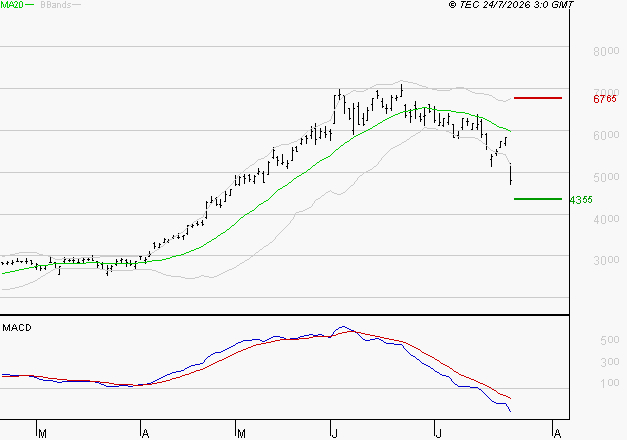Click the TEC copyright timestamp text

click(x=511, y=5)
